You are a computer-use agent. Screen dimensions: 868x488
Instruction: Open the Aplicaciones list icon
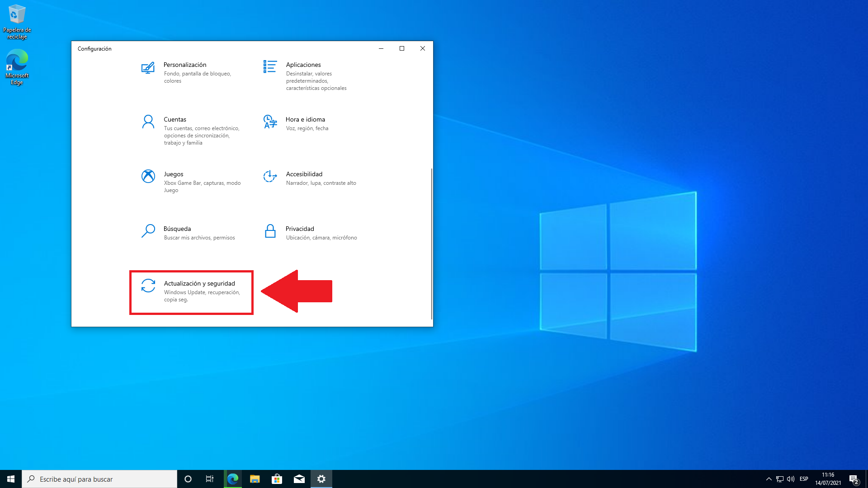click(270, 67)
